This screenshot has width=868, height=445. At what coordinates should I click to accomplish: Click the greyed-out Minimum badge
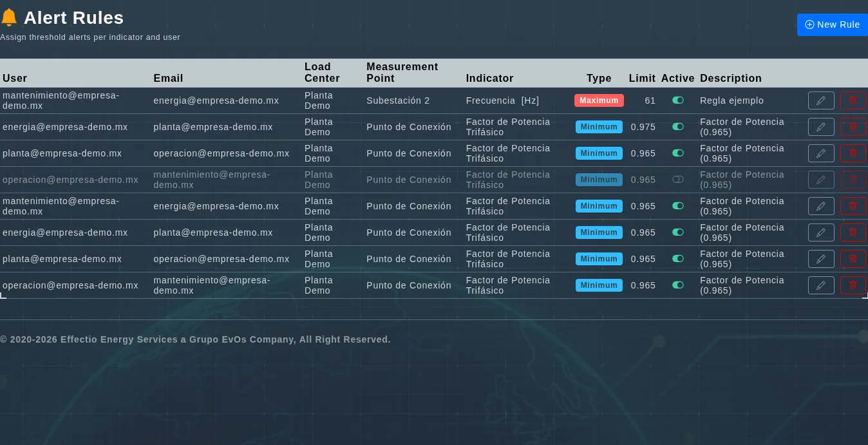[x=599, y=180]
